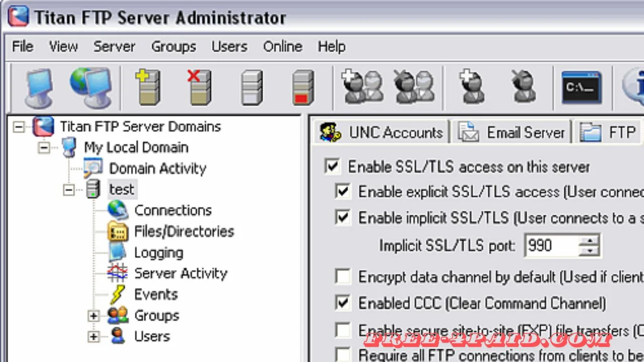The width and height of the screenshot is (644, 362).
Task: Select the Connections tree label
Action: click(x=173, y=210)
